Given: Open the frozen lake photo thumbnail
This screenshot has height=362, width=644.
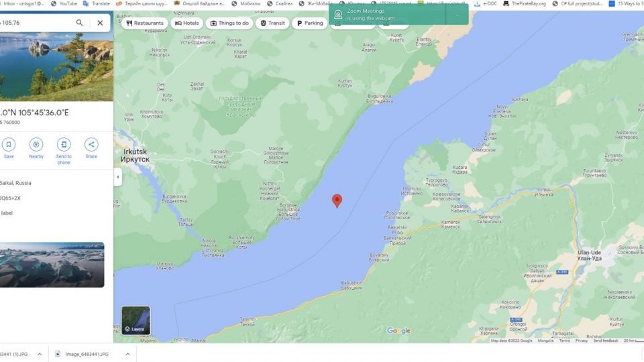Looking at the screenshot, I should [x=52, y=265].
